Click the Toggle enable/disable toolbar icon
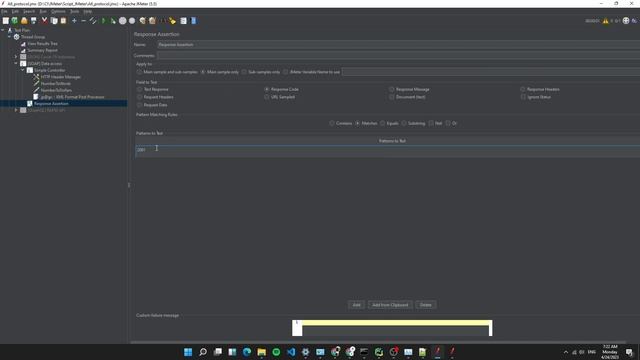The image size is (640, 360). pyautogui.click(x=93, y=20)
